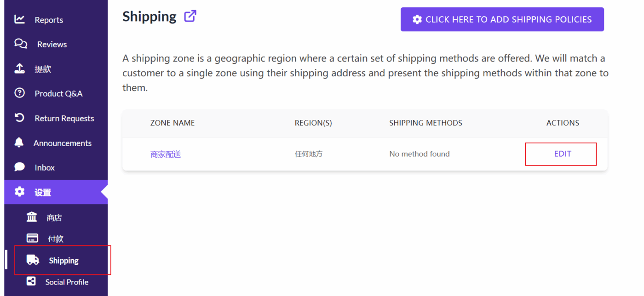Click the withdraw (提款) upload icon

click(19, 69)
